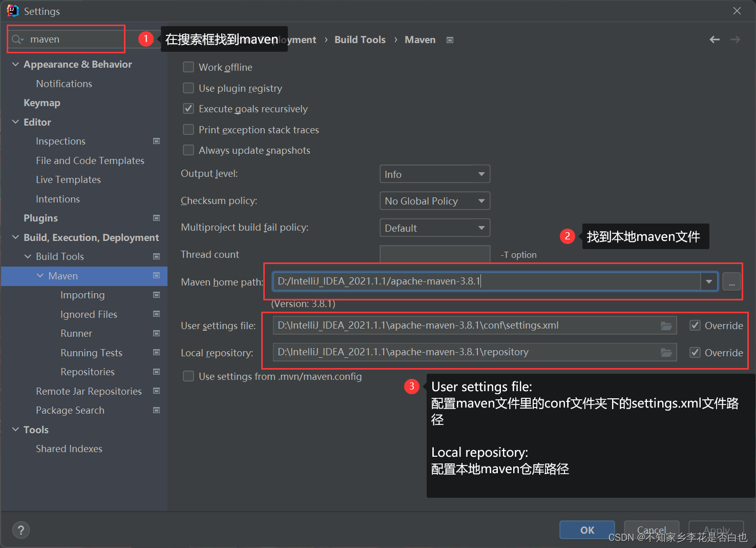Click the Cancel button

[651, 530]
